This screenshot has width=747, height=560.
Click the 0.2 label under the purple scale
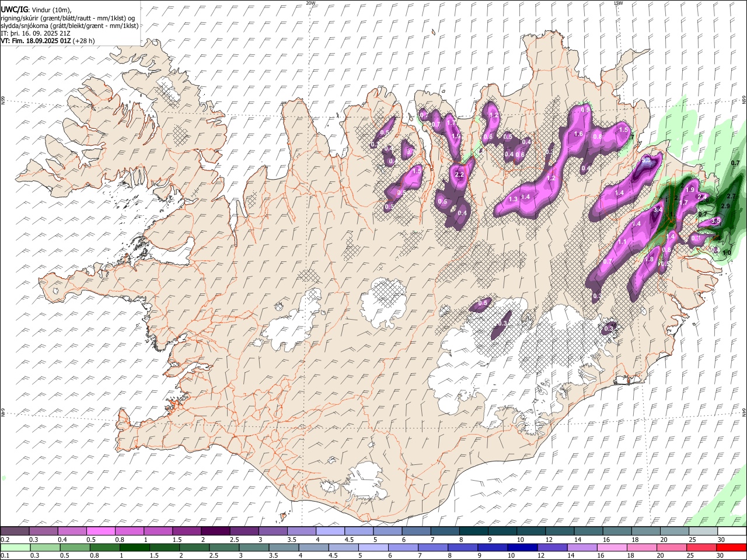(5, 540)
